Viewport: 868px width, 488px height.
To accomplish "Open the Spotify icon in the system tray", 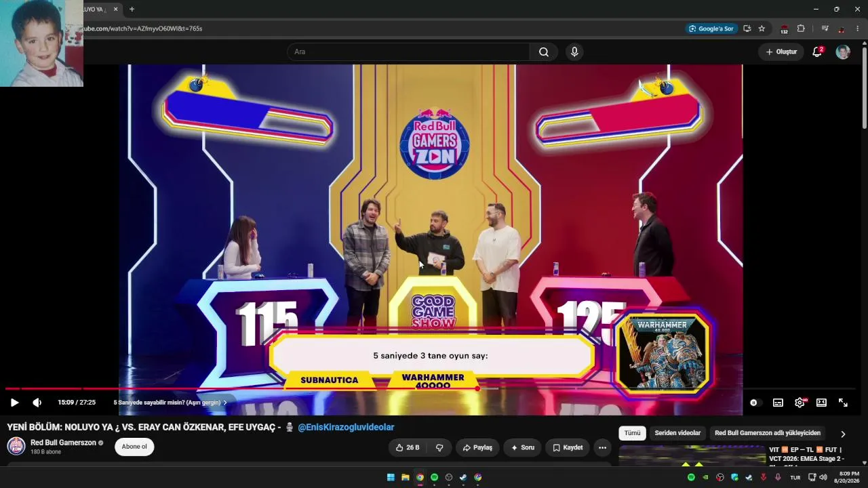I will coord(691,477).
